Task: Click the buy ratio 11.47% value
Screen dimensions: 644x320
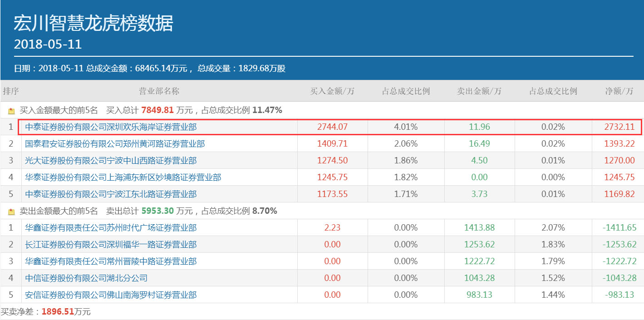Action: [267, 110]
